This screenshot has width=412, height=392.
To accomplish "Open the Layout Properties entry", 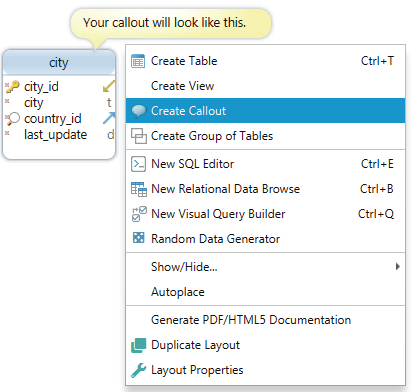I will click(x=266, y=370).
